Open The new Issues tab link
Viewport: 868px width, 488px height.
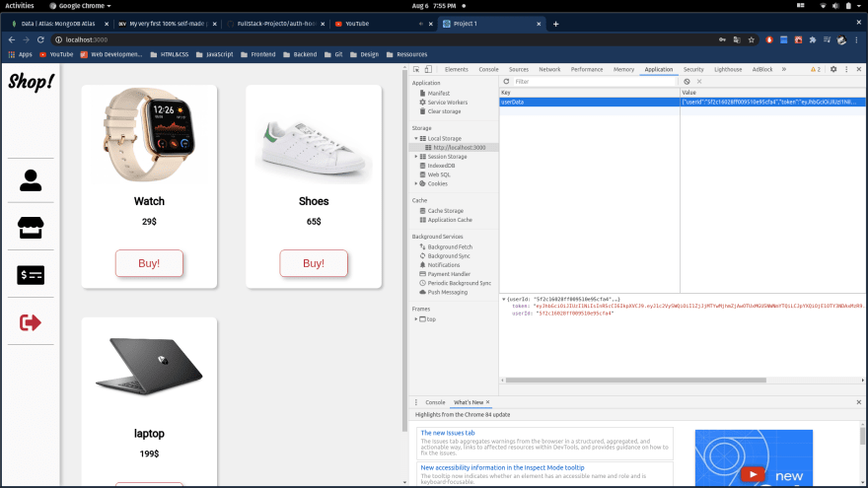(447, 433)
